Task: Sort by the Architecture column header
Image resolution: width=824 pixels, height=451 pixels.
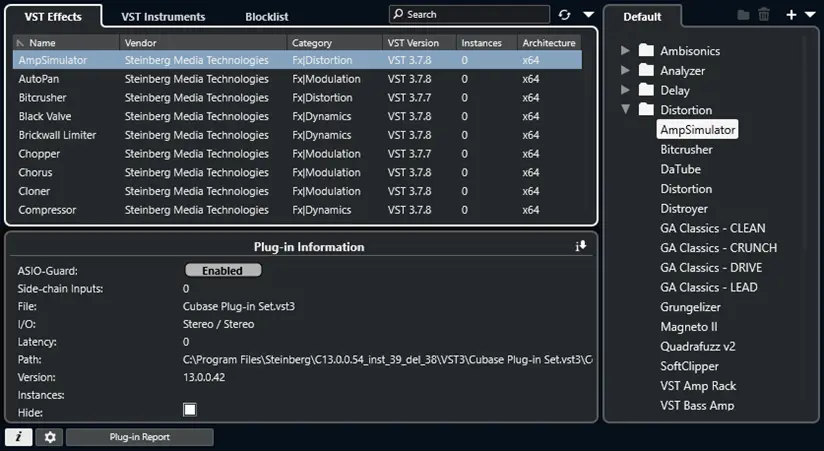Action: point(549,43)
